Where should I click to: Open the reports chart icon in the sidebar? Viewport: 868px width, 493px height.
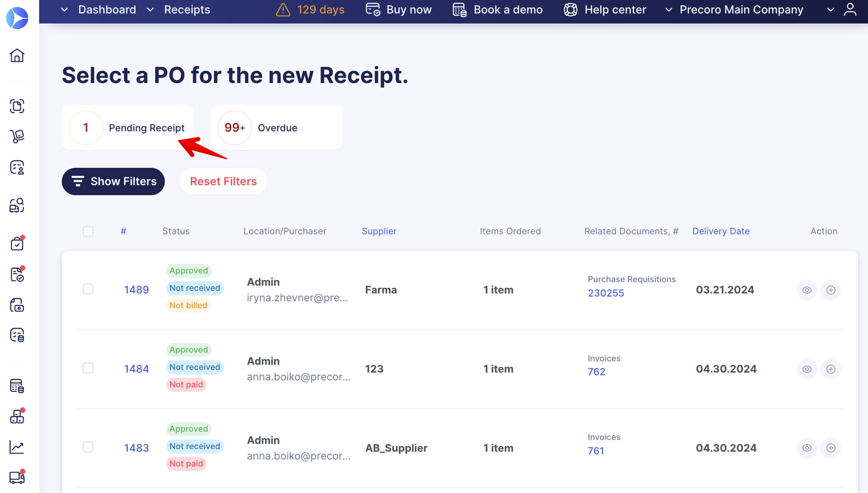17,447
